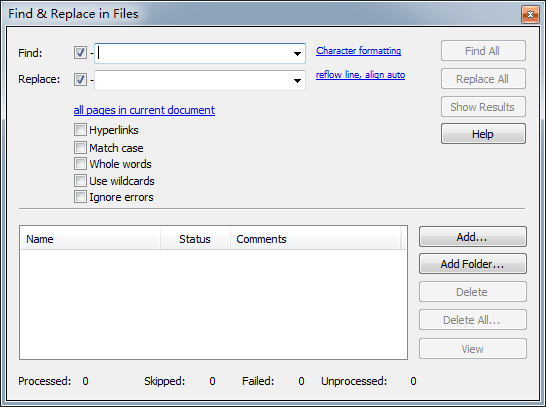Image resolution: width=546 pixels, height=407 pixels.
Task: Expand the Replace text dropdown arrow
Action: pyautogui.click(x=297, y=81)
